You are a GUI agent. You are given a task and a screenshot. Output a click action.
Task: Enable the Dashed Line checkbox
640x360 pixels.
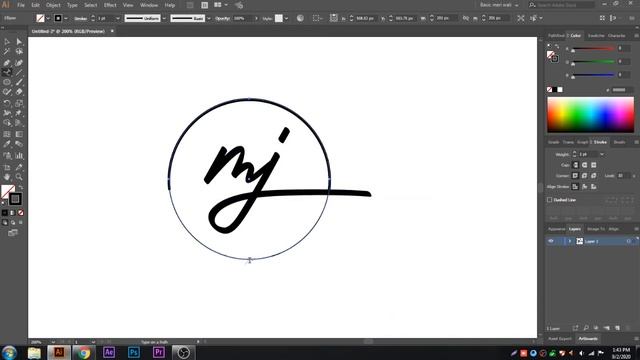549,200
